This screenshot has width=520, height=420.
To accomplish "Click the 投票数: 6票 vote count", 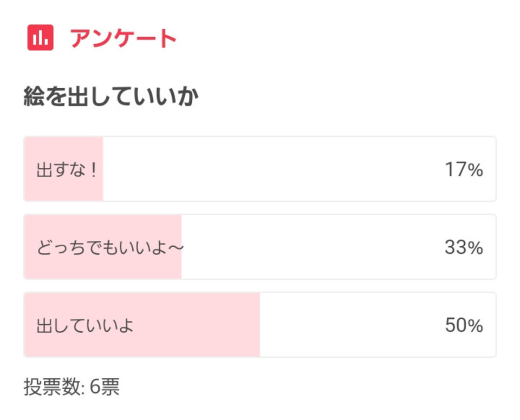I will (71, 386).
